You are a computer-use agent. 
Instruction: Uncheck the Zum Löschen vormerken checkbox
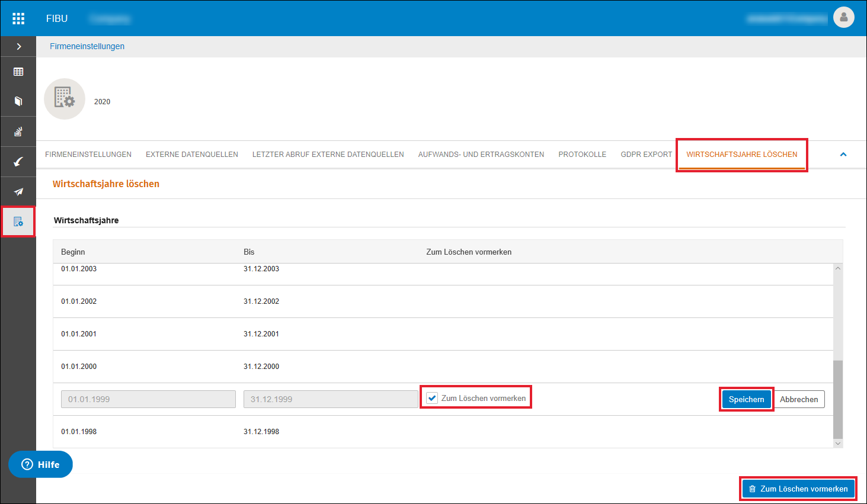click(x=433, y=398)
